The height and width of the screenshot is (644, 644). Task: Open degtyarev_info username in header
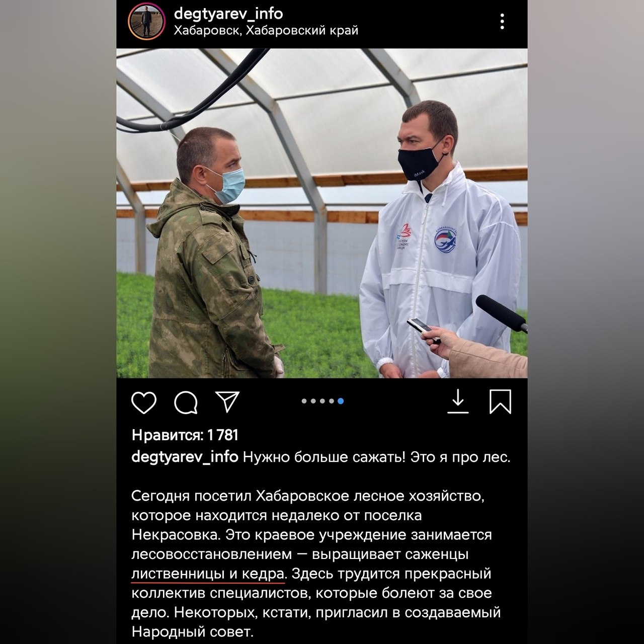click(x=228, y=13)
